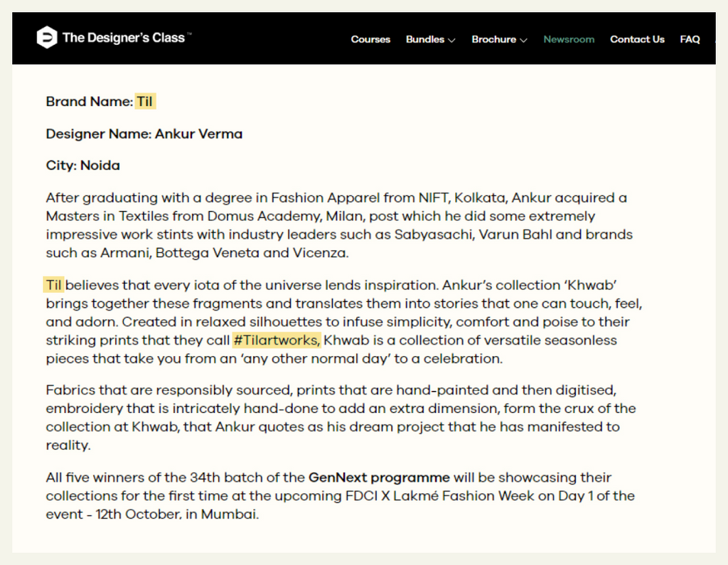Viewport: 728px width, 565px height.
Task: Follow the bold GenNext programme link
Action: (379, 478)
